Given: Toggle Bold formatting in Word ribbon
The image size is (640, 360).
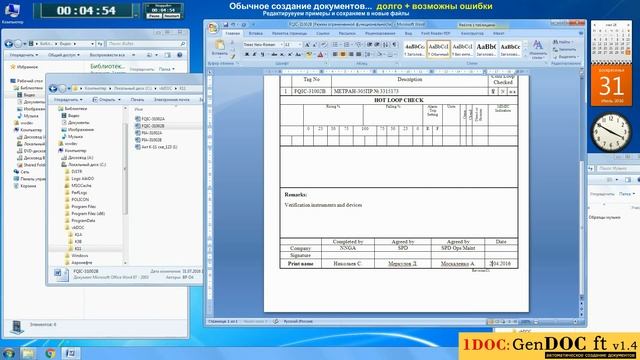Looking at the screenshot, I should click(x=247, y=54).
